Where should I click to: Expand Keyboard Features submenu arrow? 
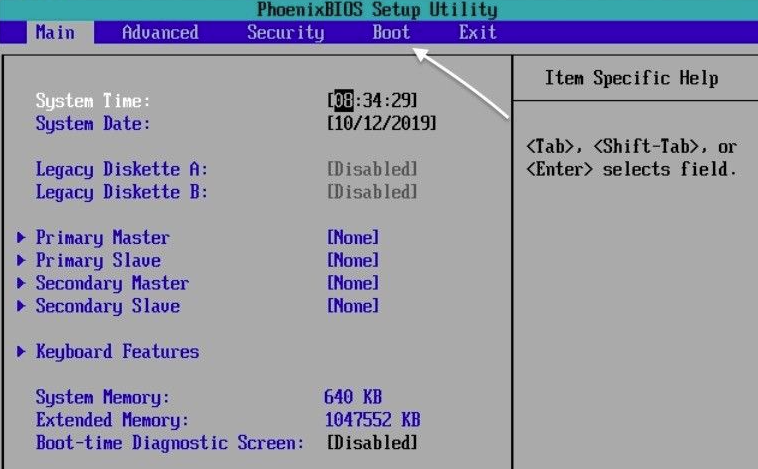pyautogui.click(x=22, y=352)
